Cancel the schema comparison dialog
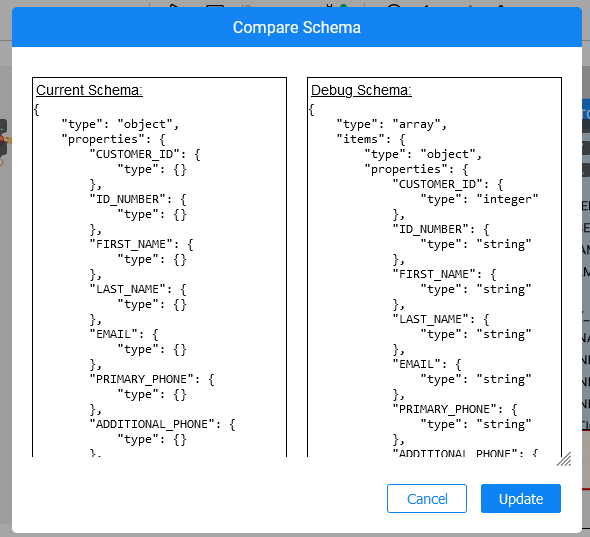 [x=427, y=498]
